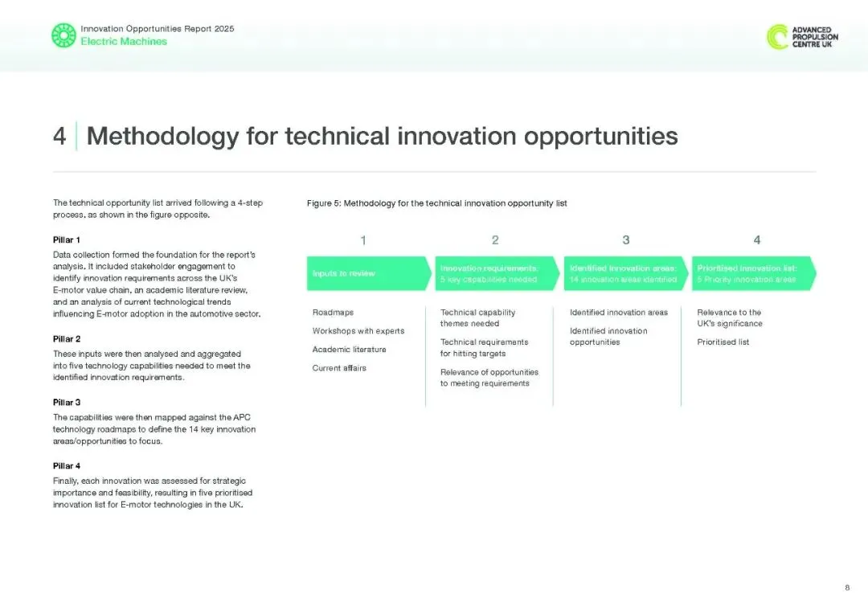This screenshot has height=614, width=868.
Task: Select 'Innovation Opportunities Report 2025' header text
Action: pyautogui.click(x=158, y=29)
